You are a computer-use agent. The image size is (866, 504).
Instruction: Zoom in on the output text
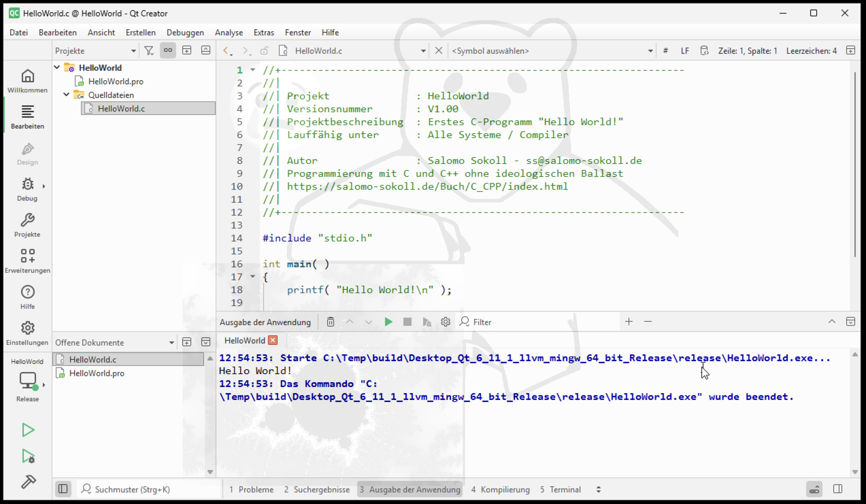(x=629, y=321)
